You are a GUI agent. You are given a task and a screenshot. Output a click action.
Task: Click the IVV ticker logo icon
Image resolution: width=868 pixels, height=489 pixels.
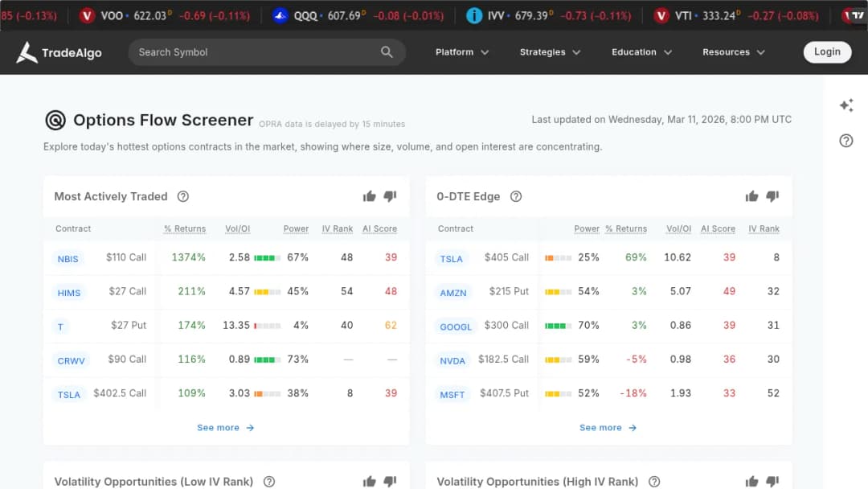[x=474, y=15]
